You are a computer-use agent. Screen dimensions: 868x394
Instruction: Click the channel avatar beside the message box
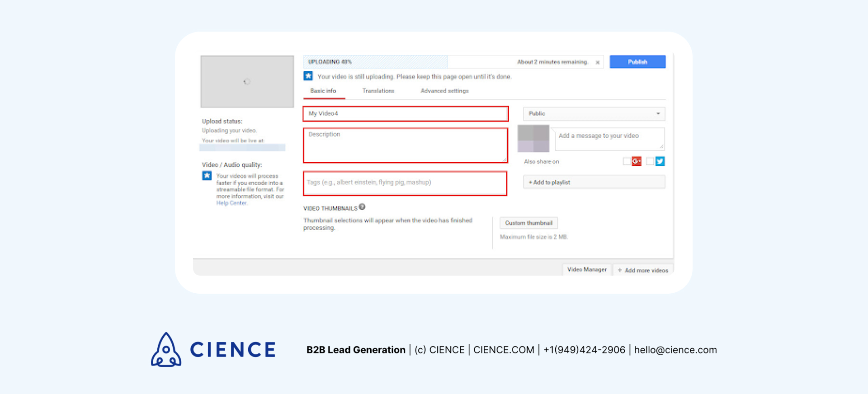coord(533,138)
